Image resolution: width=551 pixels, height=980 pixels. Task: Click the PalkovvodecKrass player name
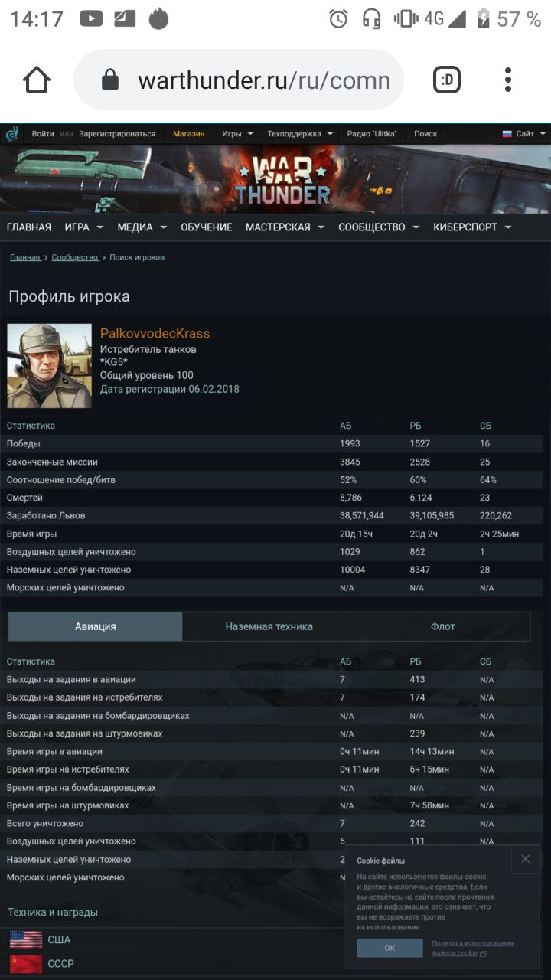point(155,334)
